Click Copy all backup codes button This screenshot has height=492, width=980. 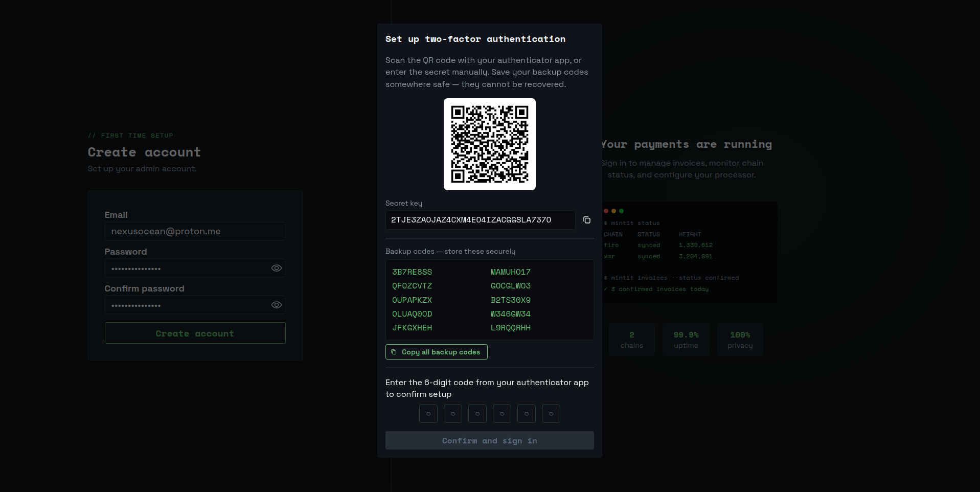(437, 352)
